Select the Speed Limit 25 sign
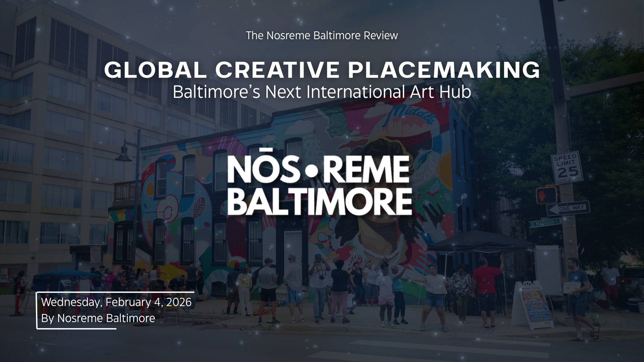 tap(568, 167)
